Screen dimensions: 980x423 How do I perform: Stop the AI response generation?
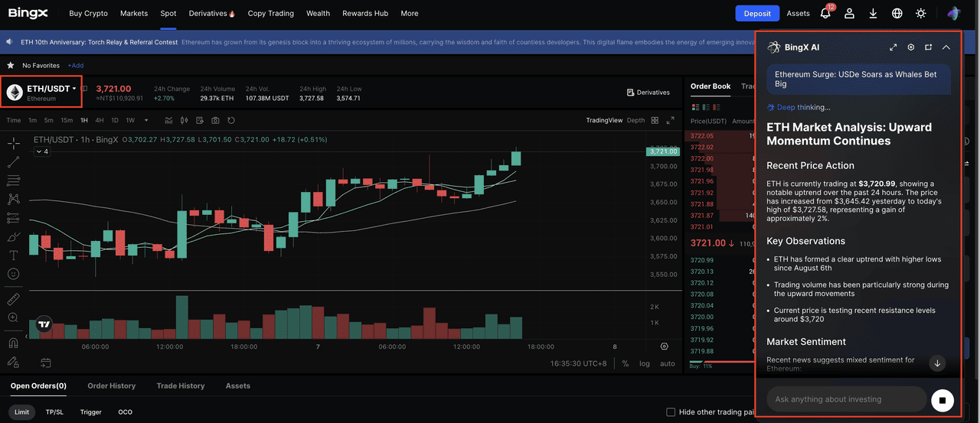click(942, 400)
